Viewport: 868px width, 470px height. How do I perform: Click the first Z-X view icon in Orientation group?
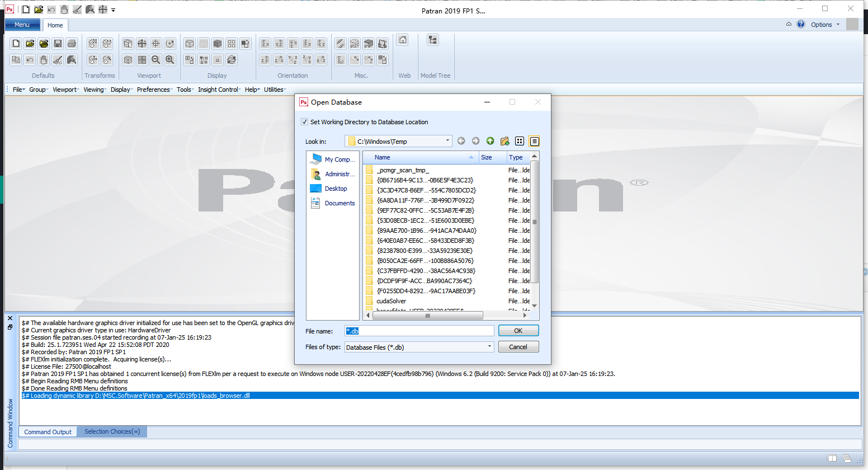(x=265, y=44)
